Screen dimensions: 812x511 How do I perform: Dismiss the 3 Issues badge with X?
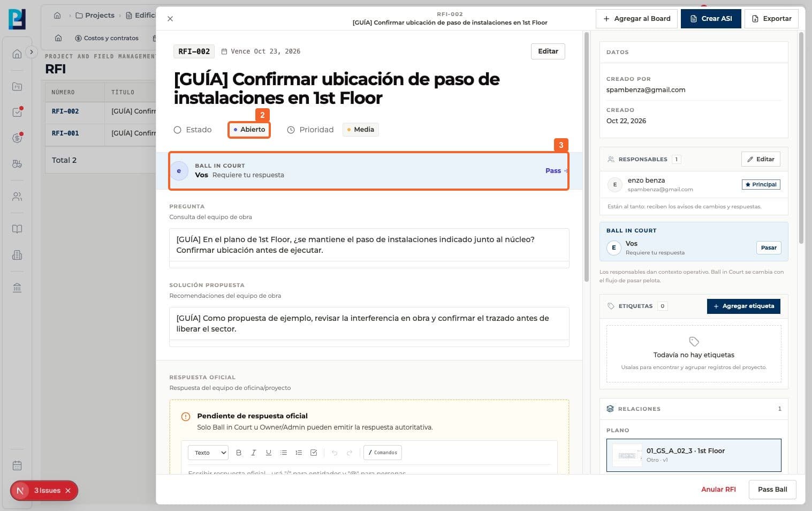[x=68, y=491]
